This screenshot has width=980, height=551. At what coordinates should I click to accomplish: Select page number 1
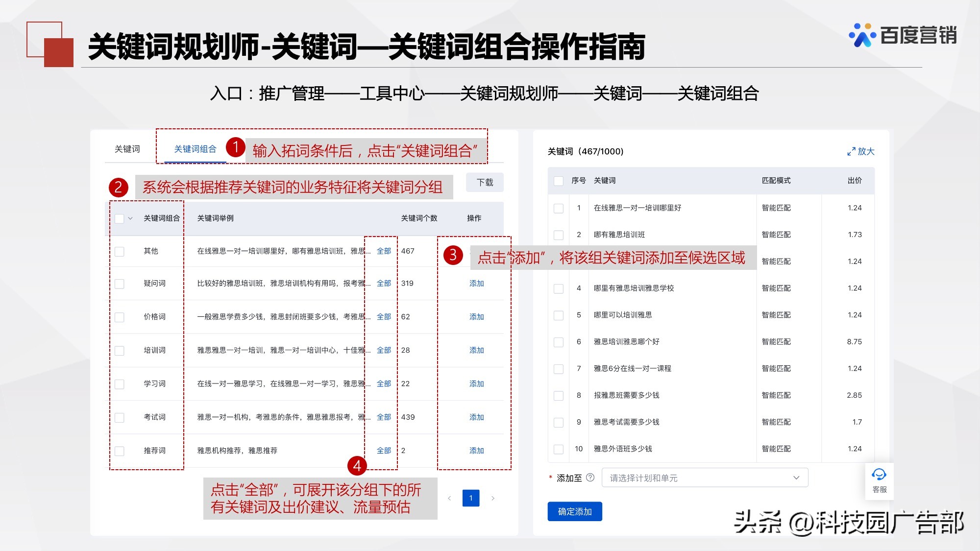pos(471,498)
